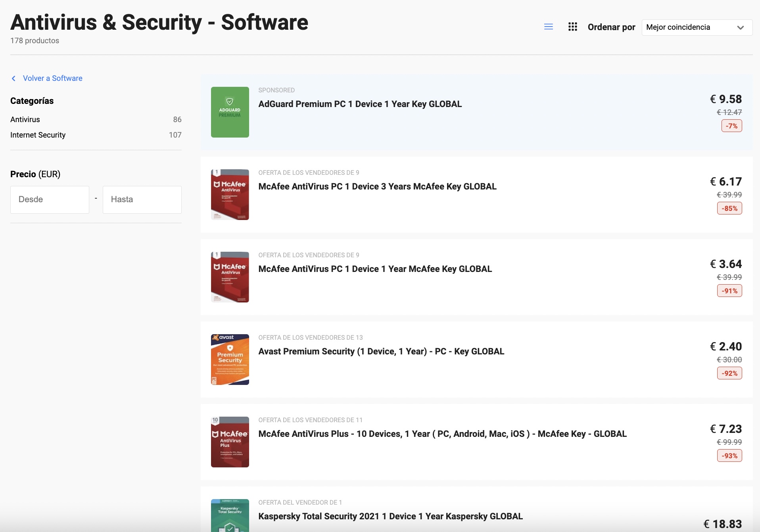The width and height of the screenshot is (760, 532).
Task: Open McAfee AntiVirus Plus 10 Devices title
Action: 443,434
